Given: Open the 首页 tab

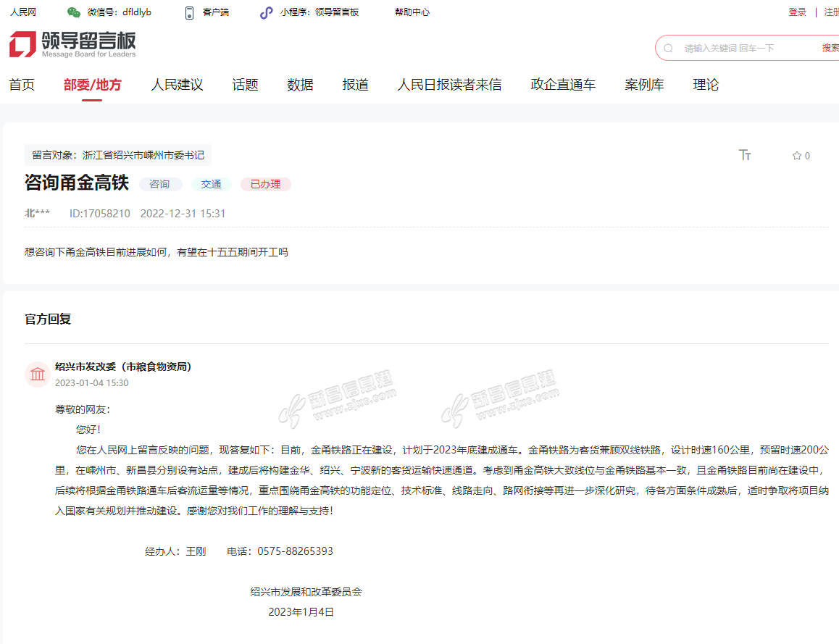Looking at the screenshot, I should (22, 85).
